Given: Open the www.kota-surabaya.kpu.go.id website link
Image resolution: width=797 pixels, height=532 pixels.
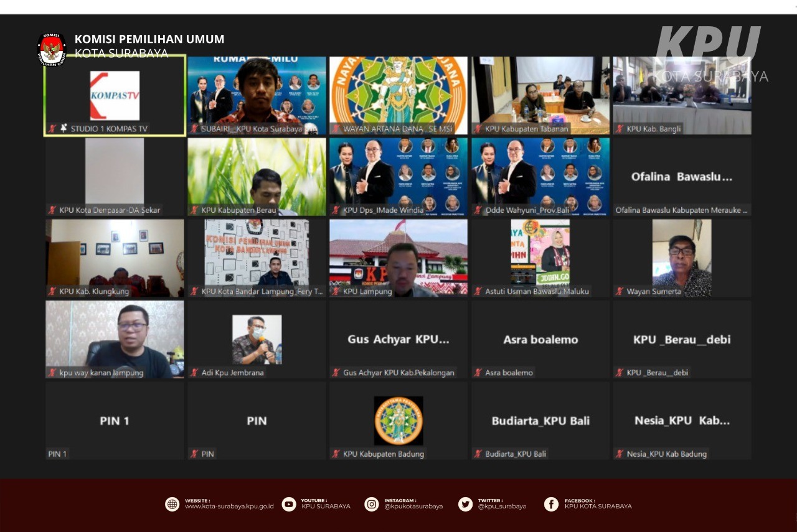Looking at the screenshot, I should coord(229,506).
